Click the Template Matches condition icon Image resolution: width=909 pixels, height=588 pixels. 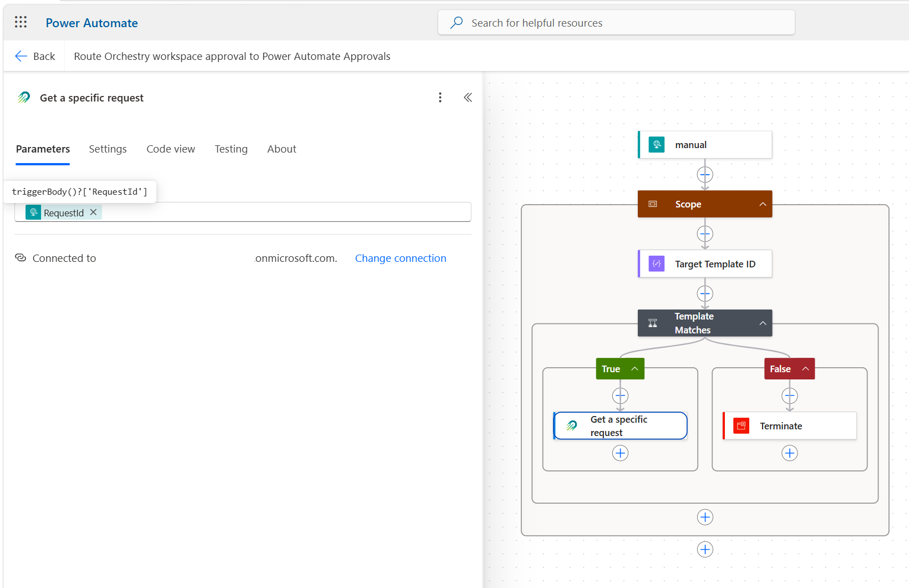(x=653, y=323)
